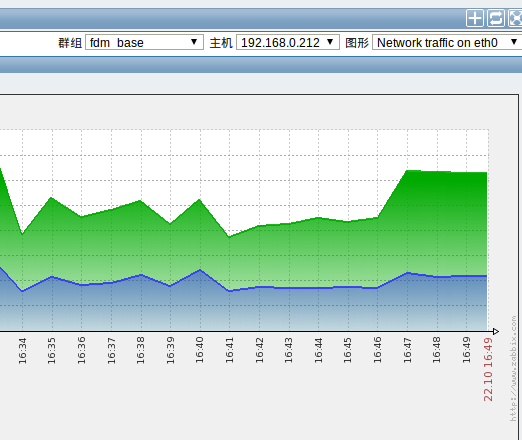Click the blue line point at 16:40
This screenshot has width=522, height=440.
pos(200,270)
